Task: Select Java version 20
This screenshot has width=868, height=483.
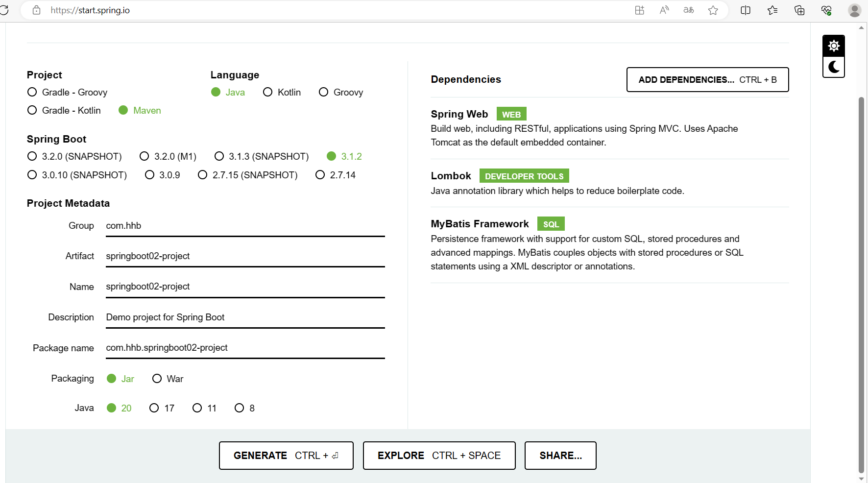Action: (119, 408)
